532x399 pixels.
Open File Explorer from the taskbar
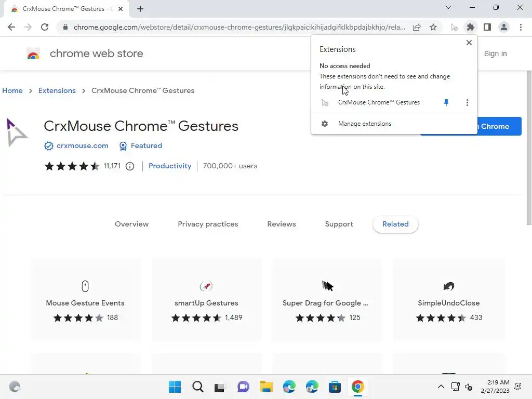267,387
